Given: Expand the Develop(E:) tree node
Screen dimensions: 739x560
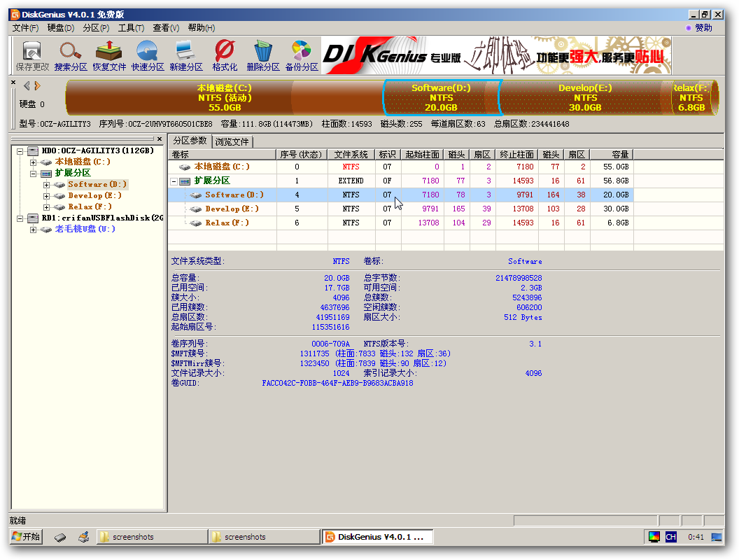Looking at the screenshot, I should [x=46, y=196].
